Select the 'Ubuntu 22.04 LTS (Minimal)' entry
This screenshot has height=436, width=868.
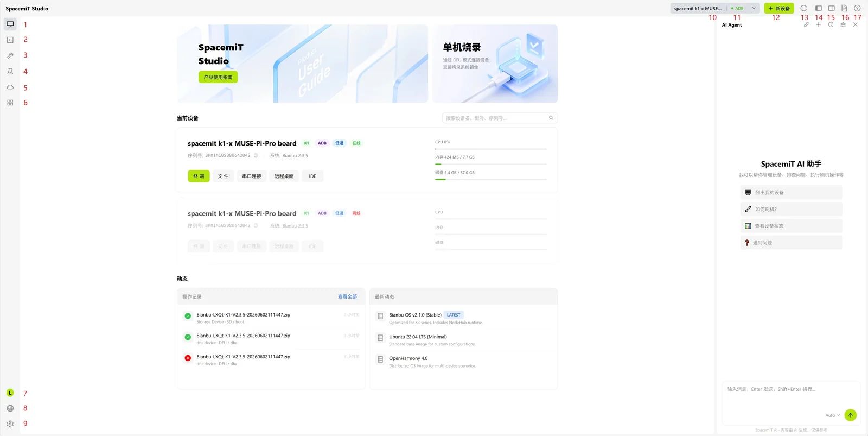[x=418, y=337]
